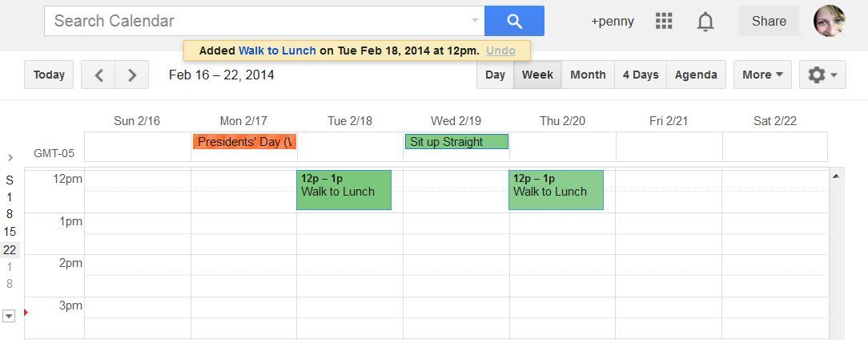The height and width of the screenshot is (340, 868).
Task: Switch to Month view
Action: [x=588, y=75]
